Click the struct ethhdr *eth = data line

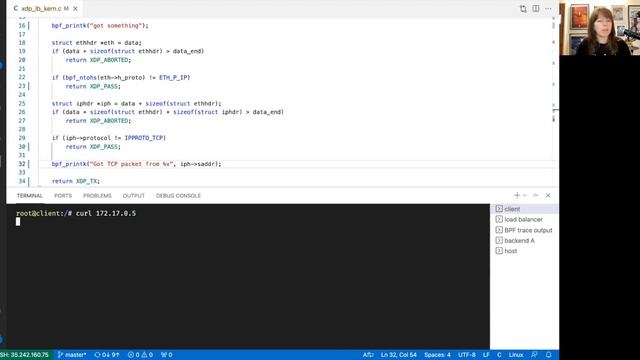97,43
